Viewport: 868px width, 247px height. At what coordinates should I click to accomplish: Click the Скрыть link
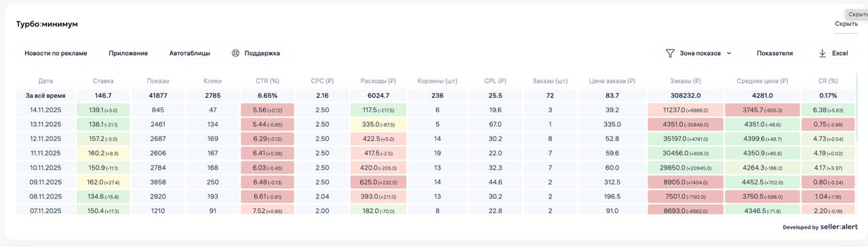point(846,24)
